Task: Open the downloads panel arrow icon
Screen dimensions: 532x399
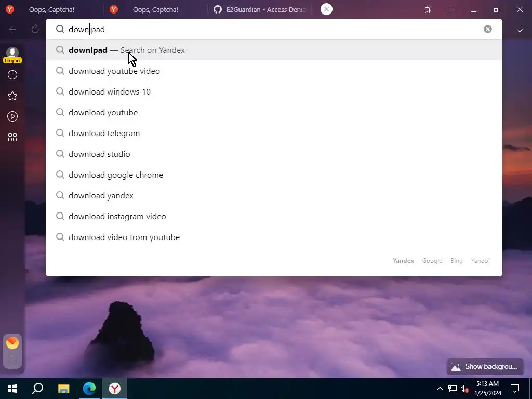Action: [520, 30]
